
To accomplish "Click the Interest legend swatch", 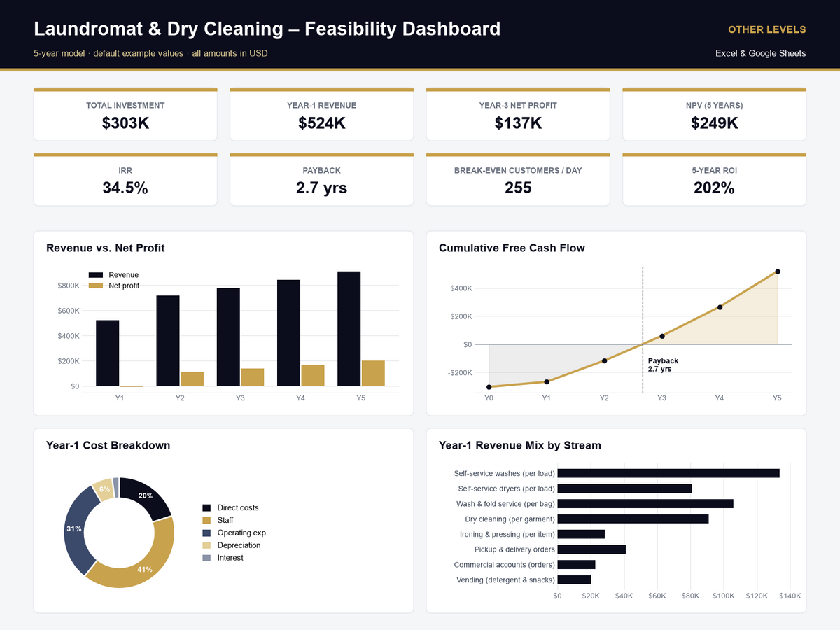I will pyautogui.click(x=206, y=558).
